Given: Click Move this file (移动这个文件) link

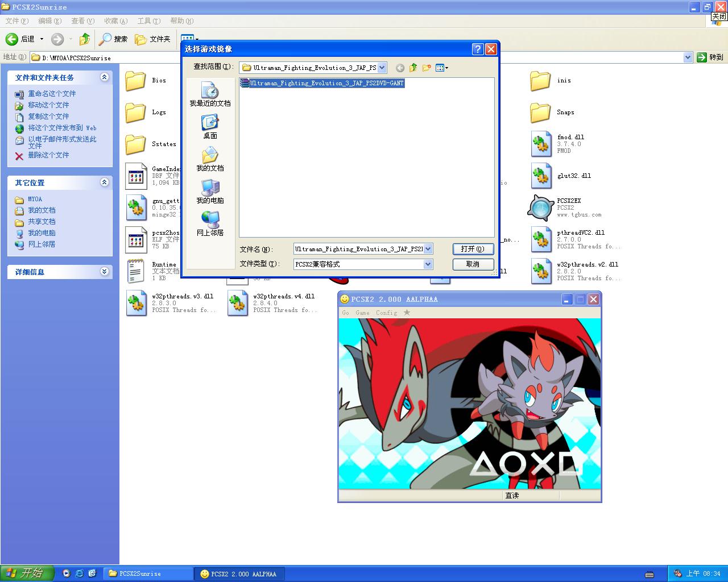Looking at the screenshot, I should point(48,105).
